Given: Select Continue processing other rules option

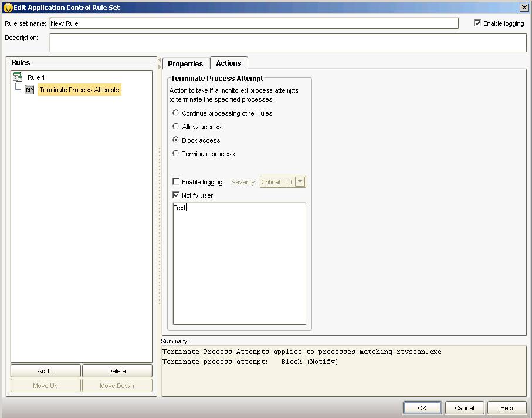Looking at the screenshot, I should (175, 112).
